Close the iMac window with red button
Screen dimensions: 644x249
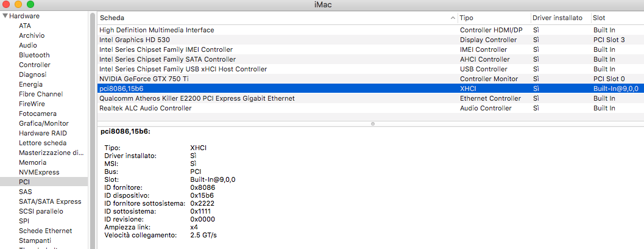5,4
